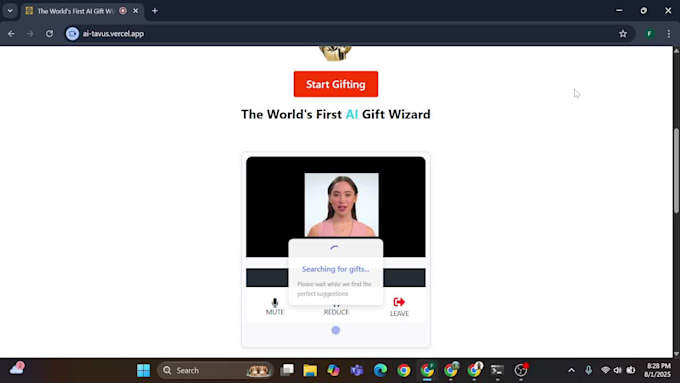Open a new browser tab
The width and height of the screenshot is (680, 383).
click(x=155, y=11)
